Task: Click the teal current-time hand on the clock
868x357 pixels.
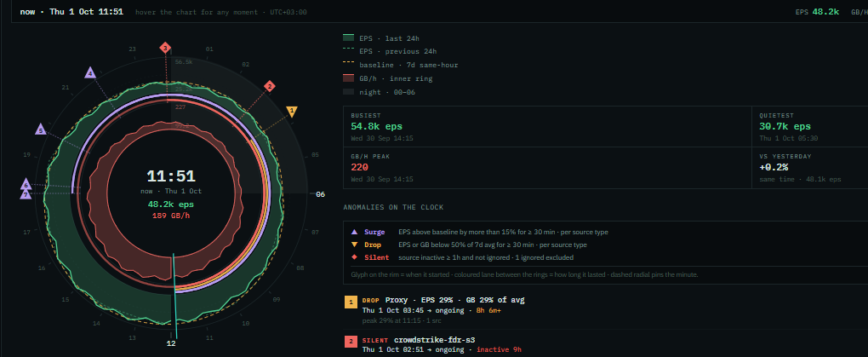Action: coord(175,296)
